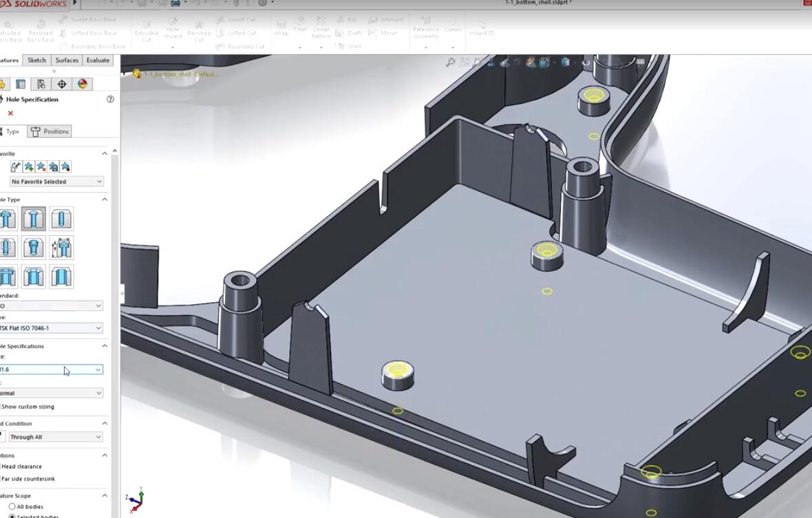Open the Standard dropdown
Image resolution: width=812 pixels, height=518 pixels.
(52, 306)
